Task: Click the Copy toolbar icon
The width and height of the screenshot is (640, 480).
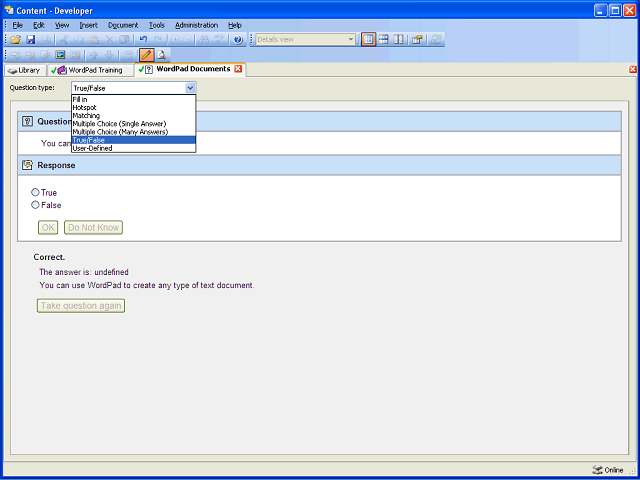Action: (79, 40)
